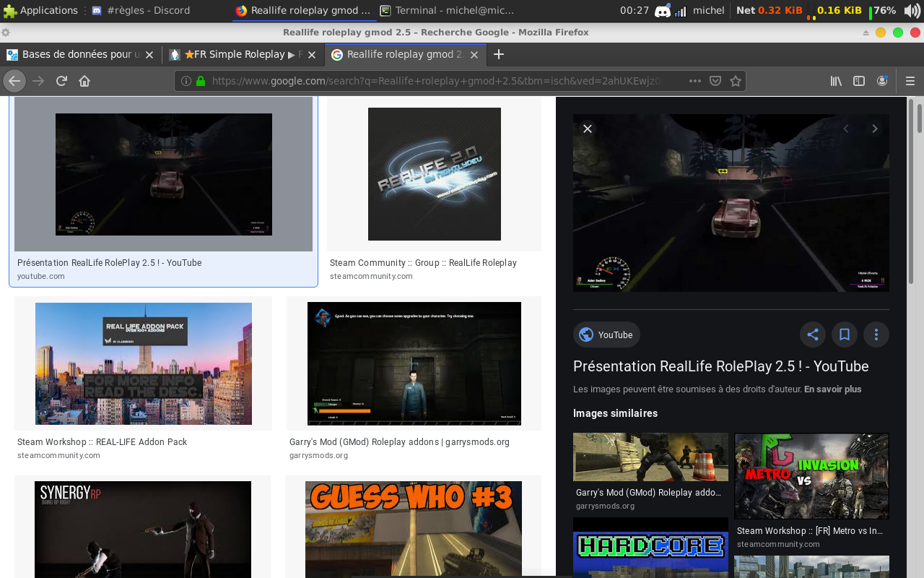
Task: Show the previous image in preview
Action: pos(846,129)
